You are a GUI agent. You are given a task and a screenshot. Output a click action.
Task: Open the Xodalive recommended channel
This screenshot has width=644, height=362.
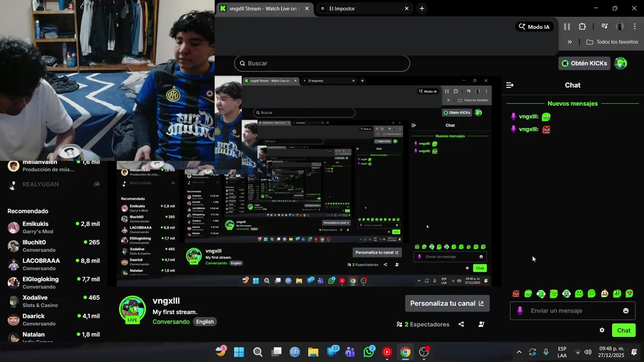point(54,301)
